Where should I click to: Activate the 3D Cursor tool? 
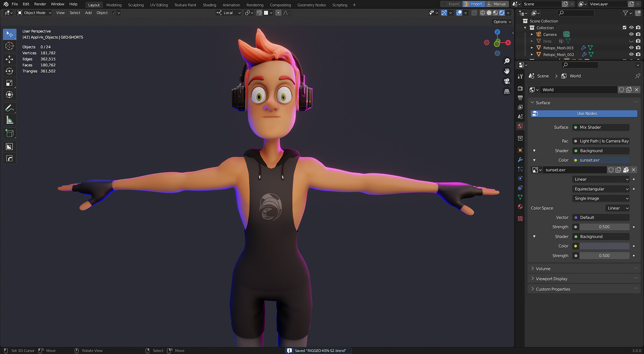coord(10,46)
